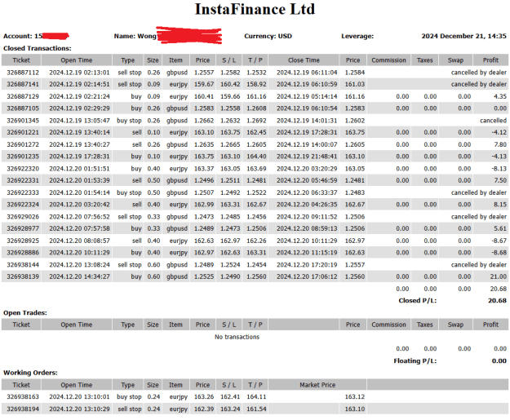Select ticket 326938139
Screen dimensions: 510x420
tap(23, 276)
